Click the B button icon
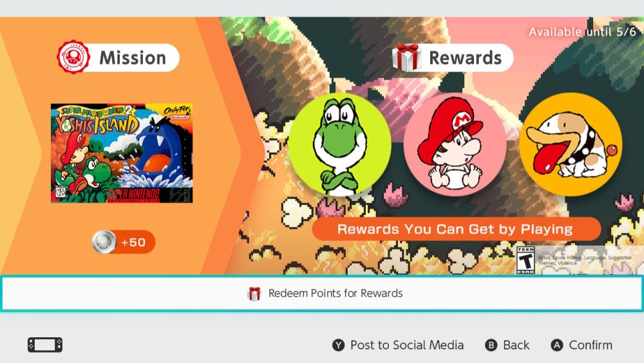The width and height of the screenshot is (644, 363). point(491,346)
